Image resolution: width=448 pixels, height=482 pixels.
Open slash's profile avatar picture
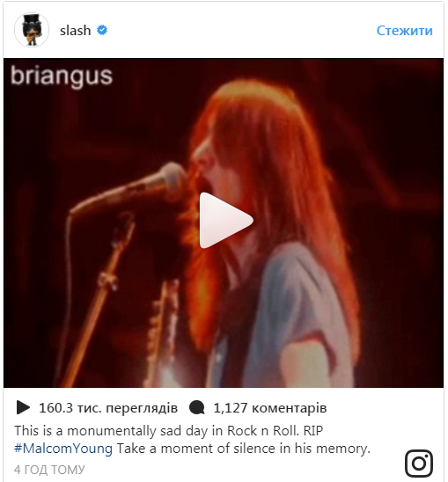click(x=32, y=30)
